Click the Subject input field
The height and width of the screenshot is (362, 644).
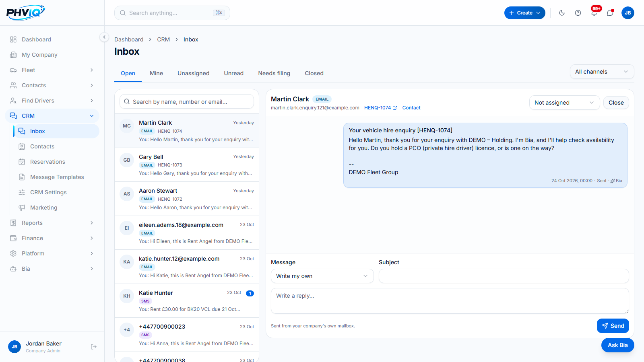click(x=504, y=276)
